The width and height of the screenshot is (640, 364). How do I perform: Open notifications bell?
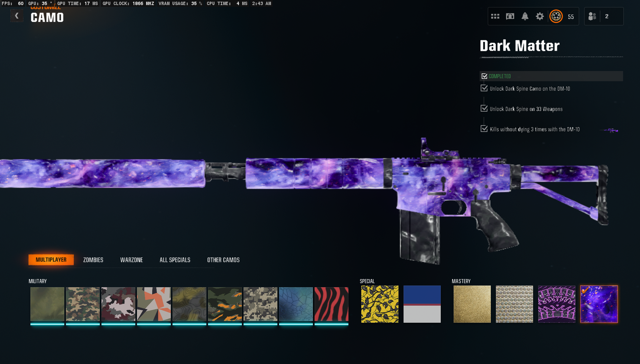pyautogui.click(x=525, y=16)
